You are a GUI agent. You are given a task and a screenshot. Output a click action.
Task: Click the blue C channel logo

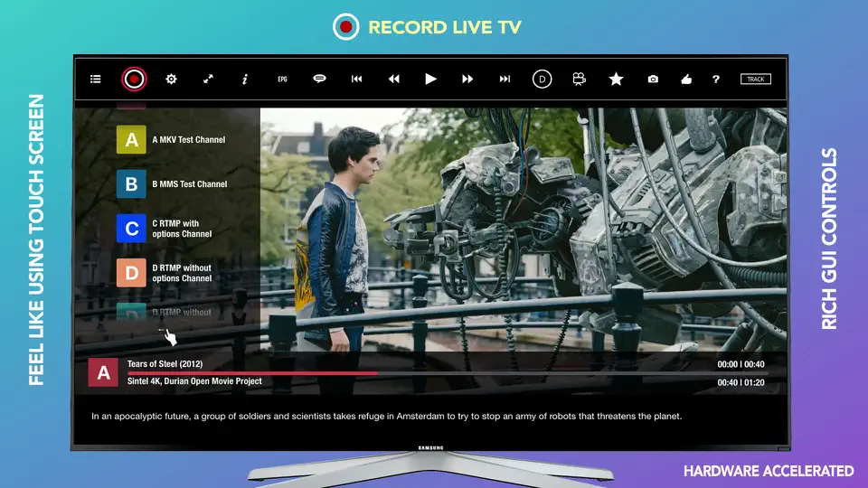131,229
